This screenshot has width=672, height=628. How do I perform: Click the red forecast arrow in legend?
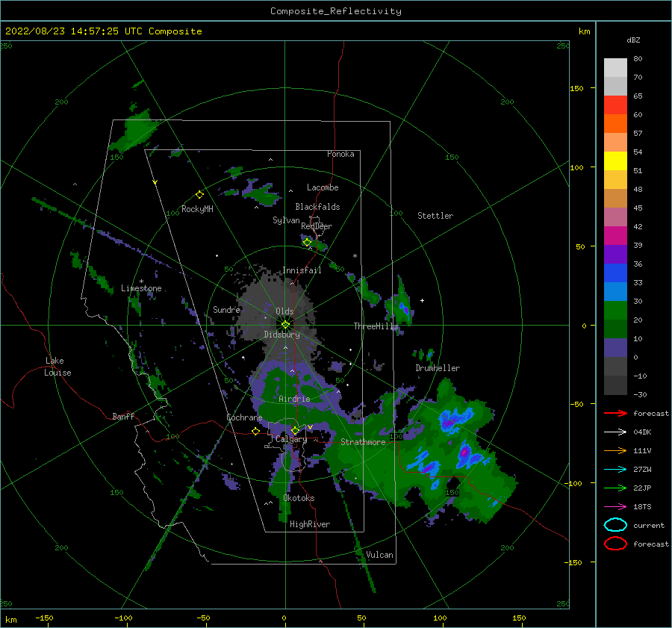coord(615,413)
